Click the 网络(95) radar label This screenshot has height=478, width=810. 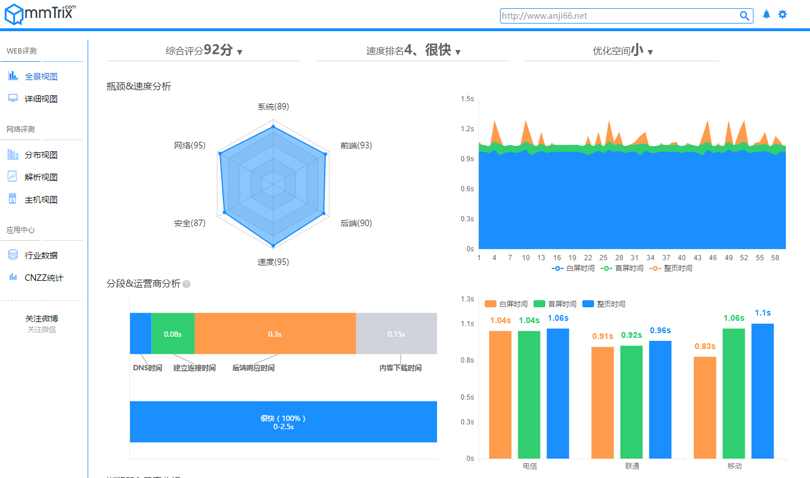click(x=190, y=145)
